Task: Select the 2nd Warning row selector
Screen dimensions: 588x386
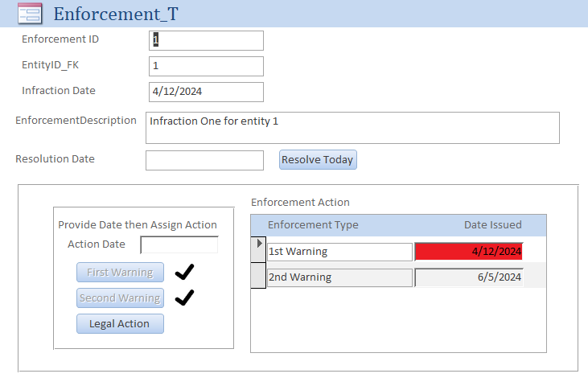Action: click(258, 277)
